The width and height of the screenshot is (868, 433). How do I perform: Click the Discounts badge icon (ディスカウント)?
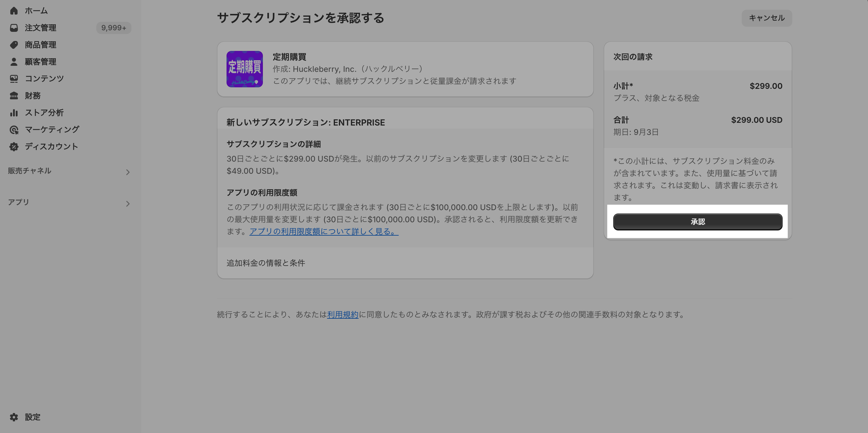[14, 146]
